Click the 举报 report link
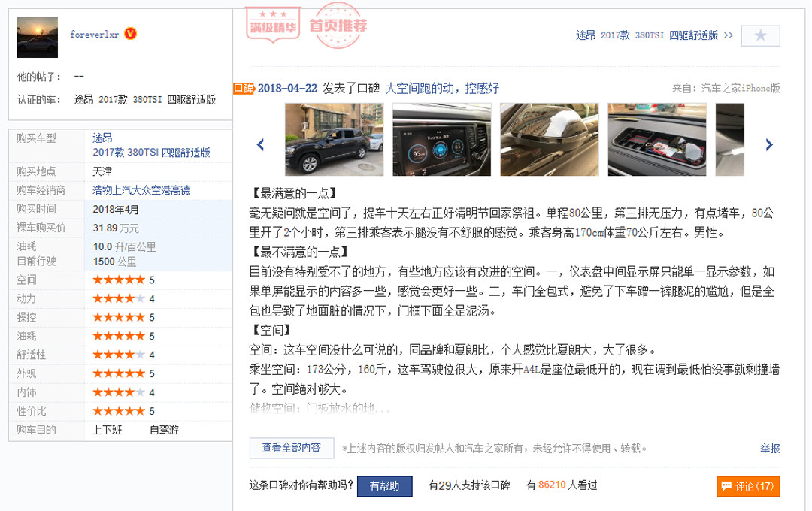Image resolution: width=812 pixels, height=511 pixels. 769,449
